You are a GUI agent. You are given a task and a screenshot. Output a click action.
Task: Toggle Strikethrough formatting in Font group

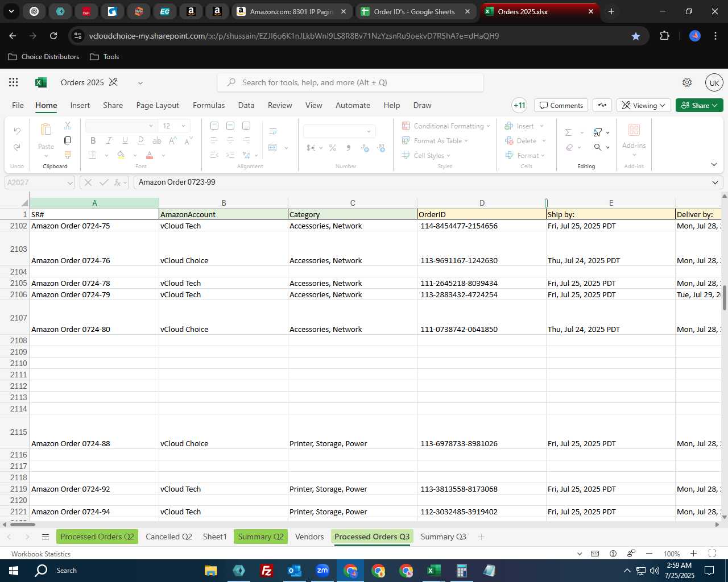coord(157,140)
